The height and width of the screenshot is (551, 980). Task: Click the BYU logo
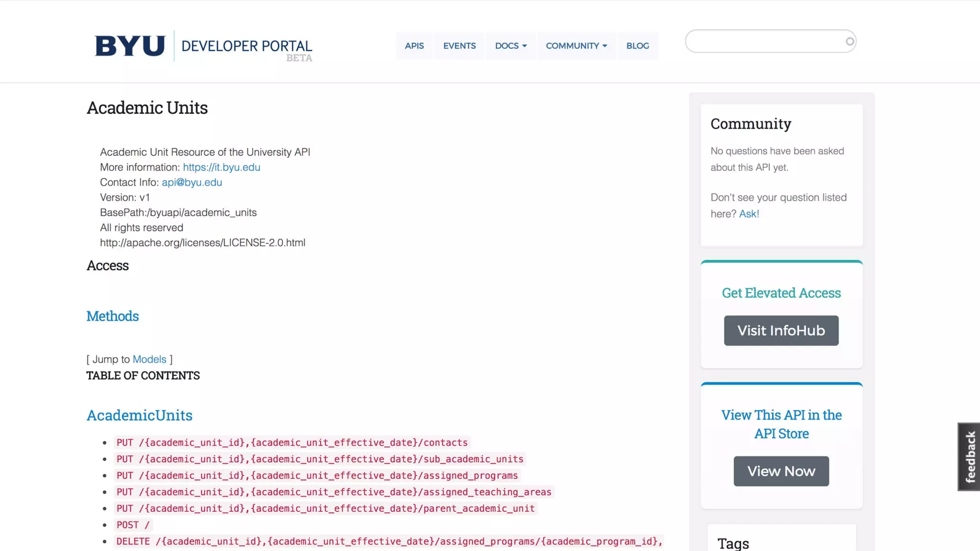[x=130, y=46]
